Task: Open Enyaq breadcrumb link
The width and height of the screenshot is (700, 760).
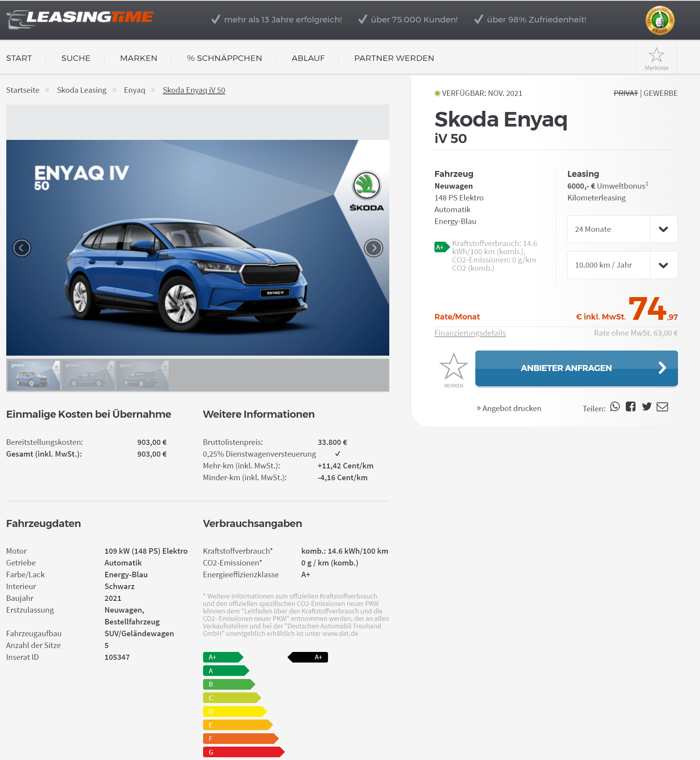Action: [x=134, y=90]
